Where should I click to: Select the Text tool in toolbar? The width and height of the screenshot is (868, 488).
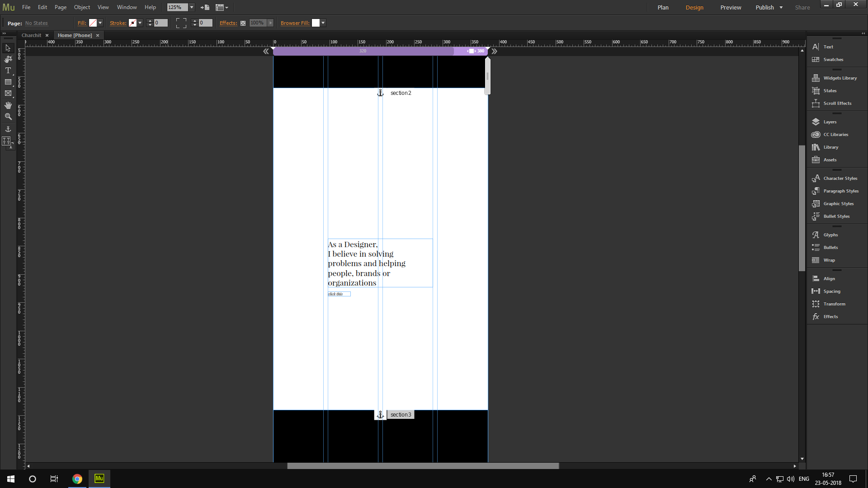(8, 70)
